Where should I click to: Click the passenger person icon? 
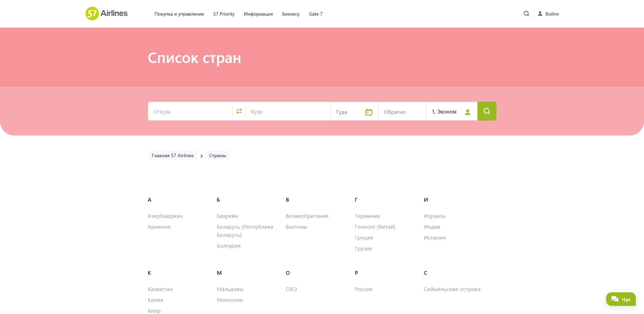[x=467, y=112]
